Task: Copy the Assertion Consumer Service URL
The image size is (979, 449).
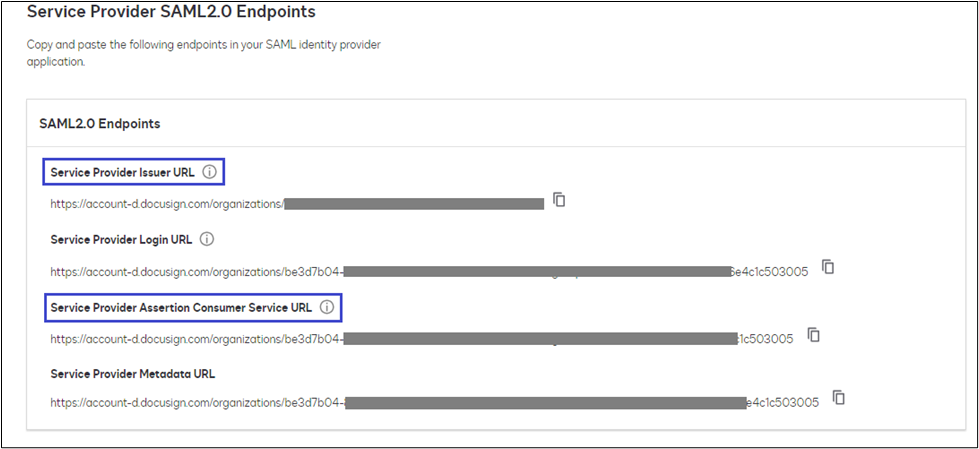Action: [x=814, y=335]
